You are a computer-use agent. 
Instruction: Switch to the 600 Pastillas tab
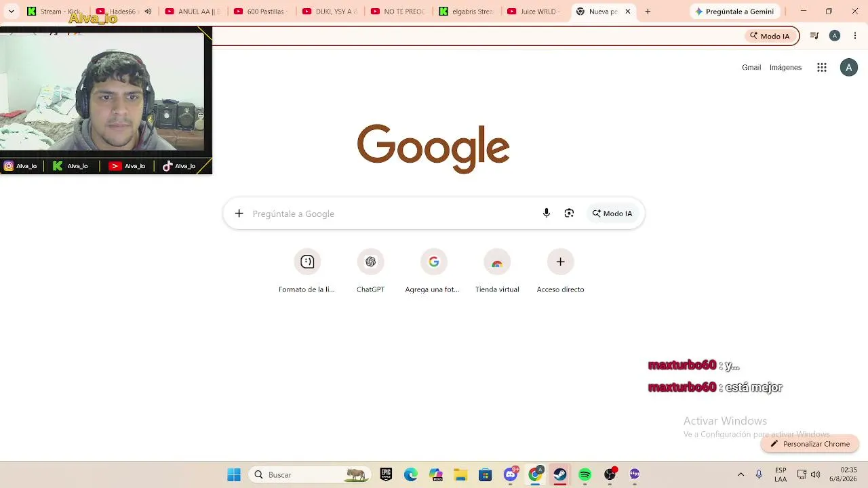261,12
